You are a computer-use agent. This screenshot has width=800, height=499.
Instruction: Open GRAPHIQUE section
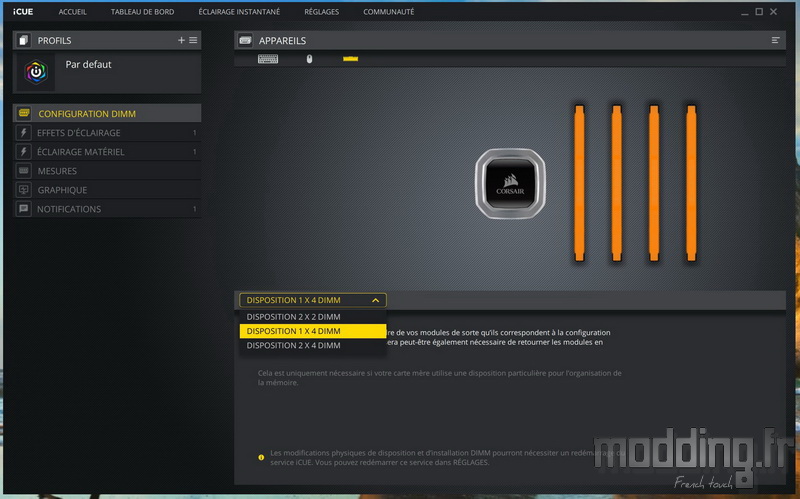[107, 190]
